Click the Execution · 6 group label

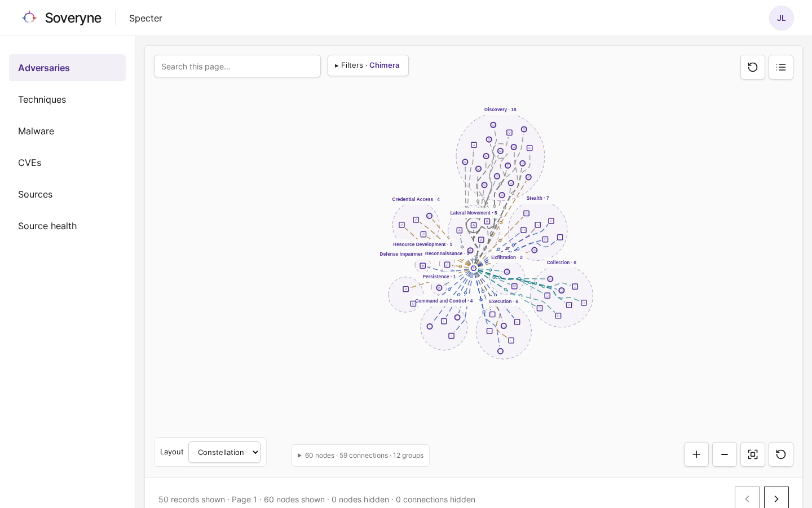[x=504, y=301]
